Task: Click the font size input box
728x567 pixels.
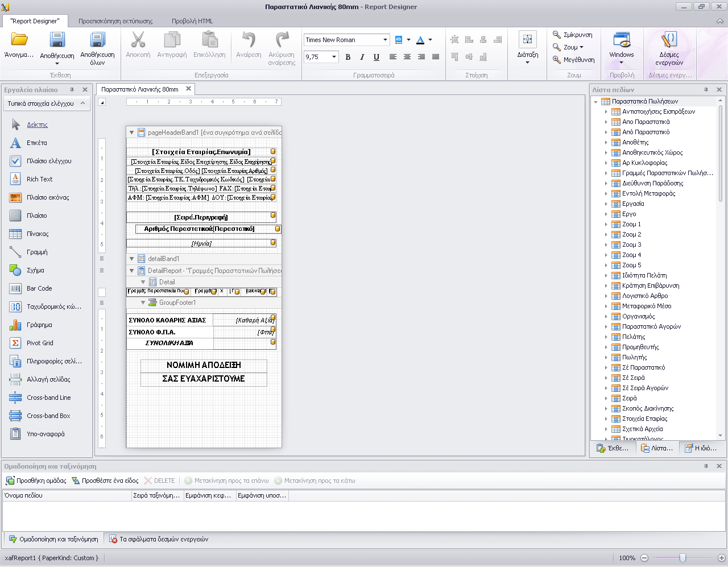Action: tap(317, 57)
